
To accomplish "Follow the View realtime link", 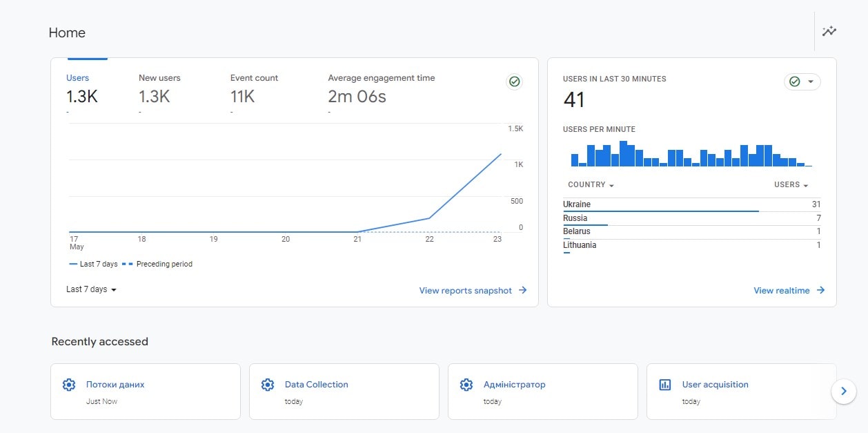I will pos(789,291).
